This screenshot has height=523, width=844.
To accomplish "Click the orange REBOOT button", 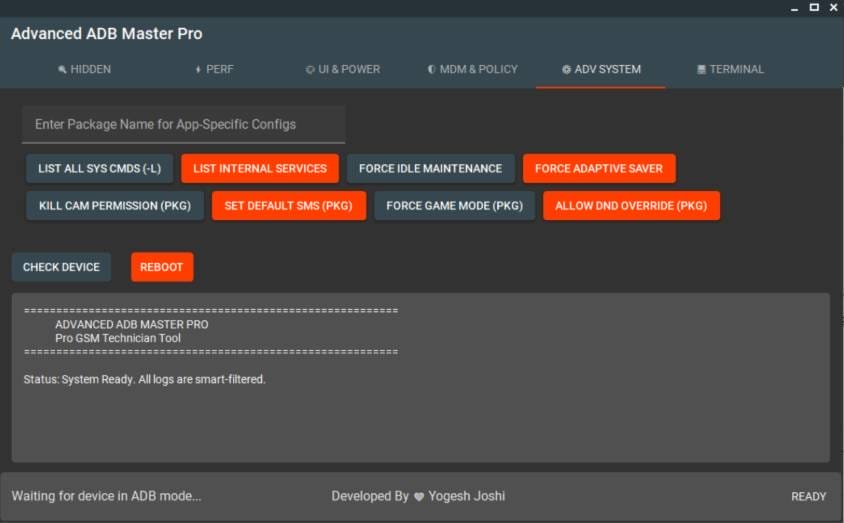I will pyautogui.click(x=161, y=267).
